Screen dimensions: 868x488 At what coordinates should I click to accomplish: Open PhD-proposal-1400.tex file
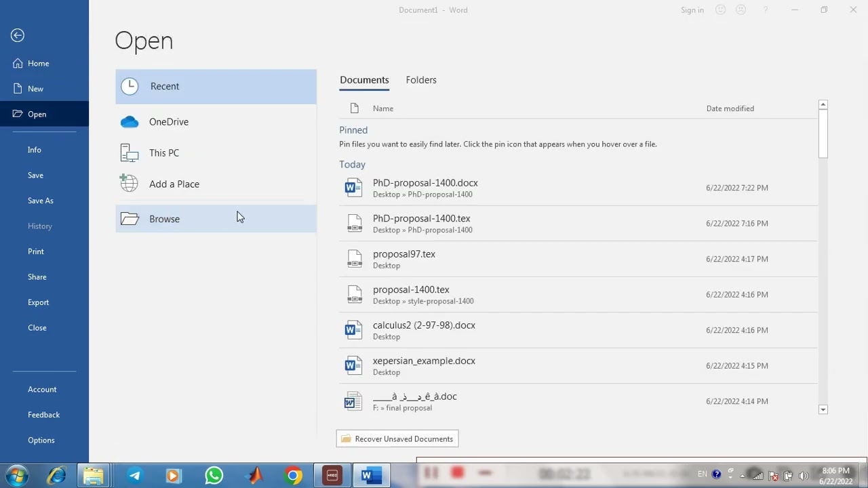click(x=578, y=224)
